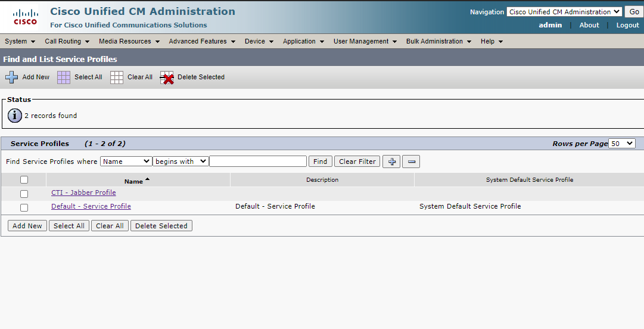644x329 pixels.
Task: Open the Call Routing menu
Action: click(x=67, y=42)
